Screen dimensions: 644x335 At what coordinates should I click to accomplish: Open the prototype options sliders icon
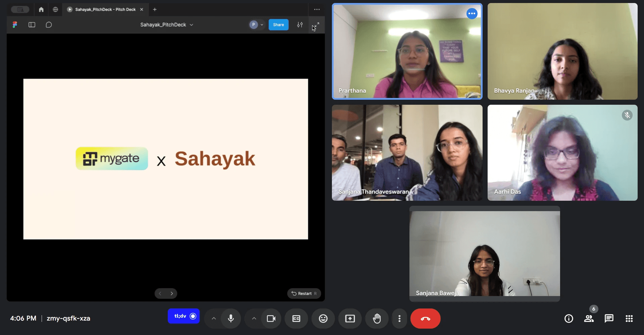(x=300, y=25)
